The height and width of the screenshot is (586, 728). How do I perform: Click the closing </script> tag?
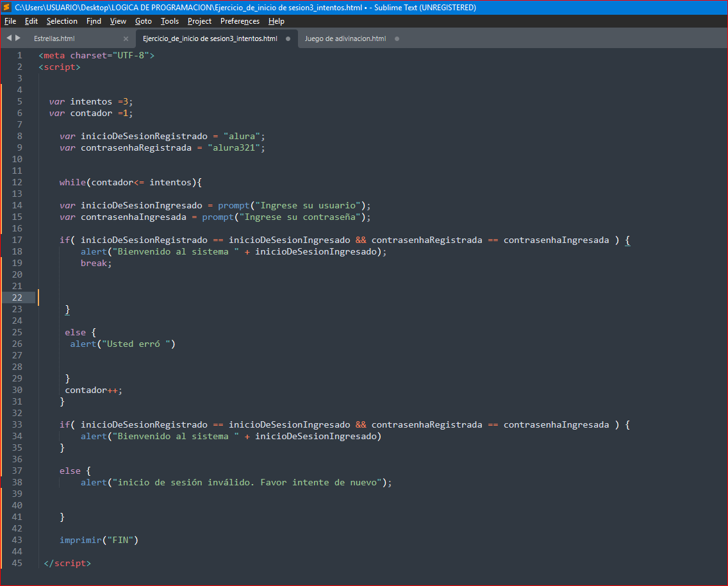point(67,563)
